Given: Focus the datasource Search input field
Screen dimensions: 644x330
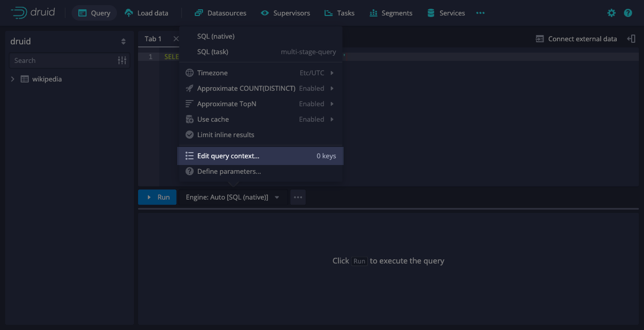Looking at the screenshot, I should 62,60.
